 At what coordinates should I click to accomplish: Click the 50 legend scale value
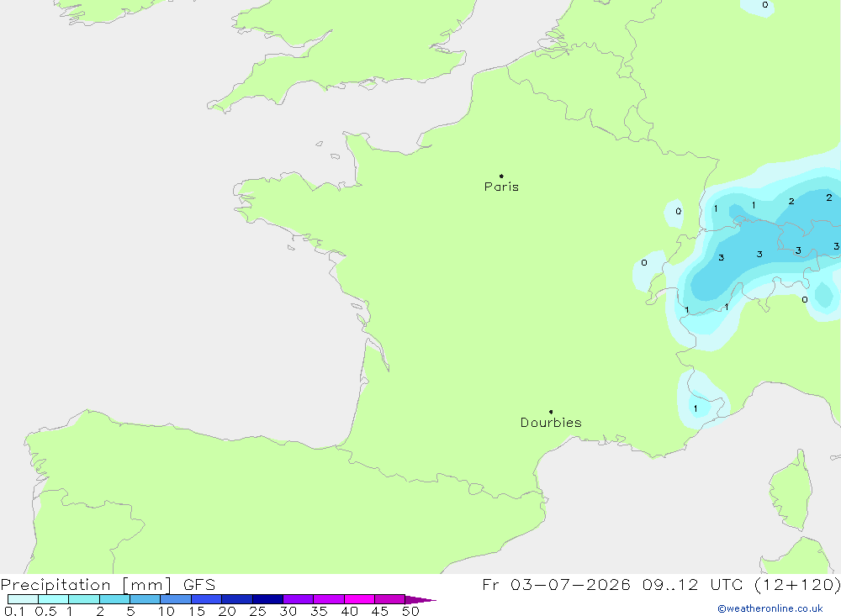point(410,611)
